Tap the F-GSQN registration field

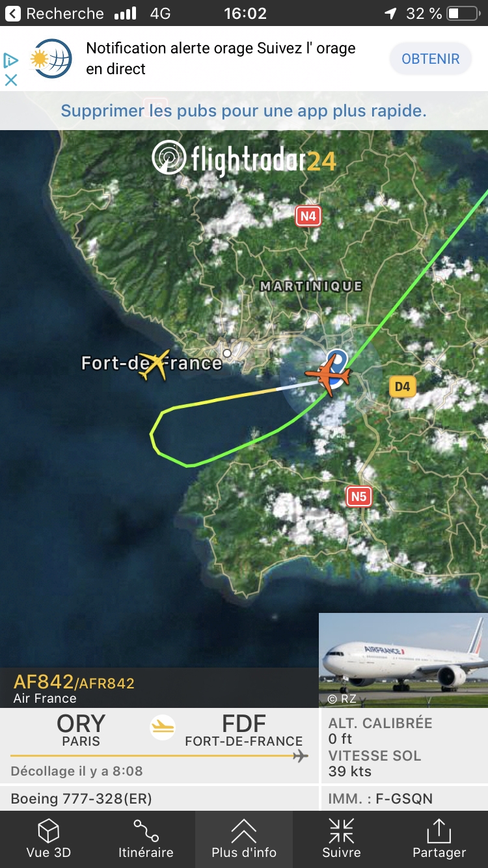[404, 799]
